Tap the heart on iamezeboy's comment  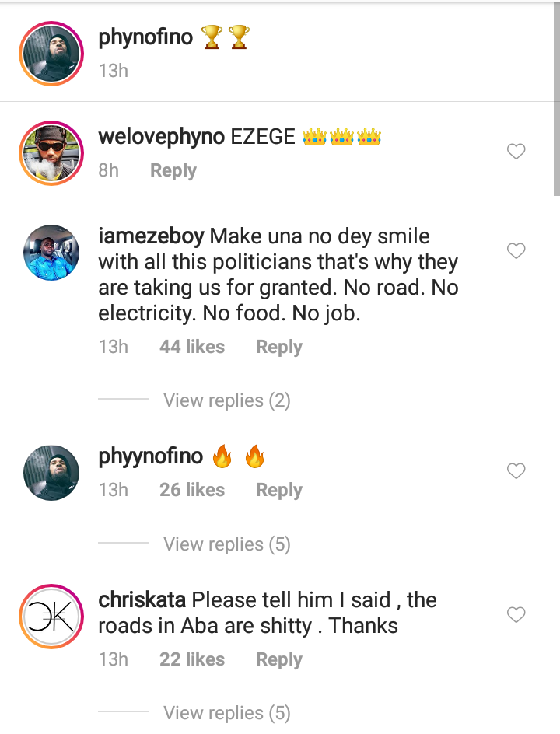pyautogui.click(x=516, y=250)
